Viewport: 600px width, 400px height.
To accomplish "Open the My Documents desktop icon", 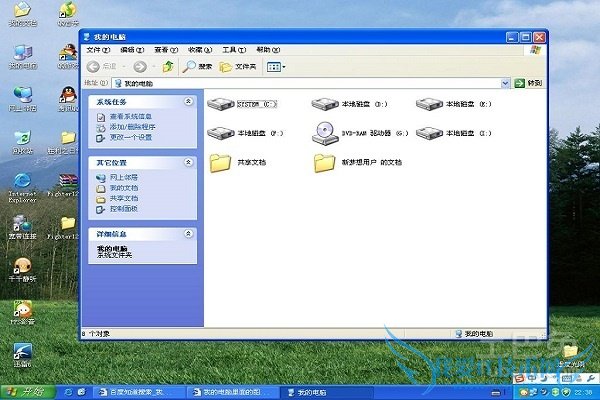I will coord(23,14).
